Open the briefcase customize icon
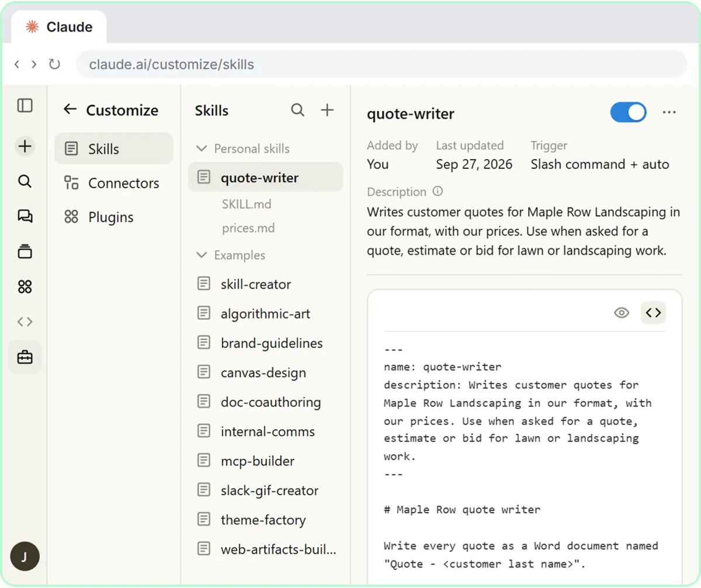The width and height of the screenshot is (701, 588). 25,357
